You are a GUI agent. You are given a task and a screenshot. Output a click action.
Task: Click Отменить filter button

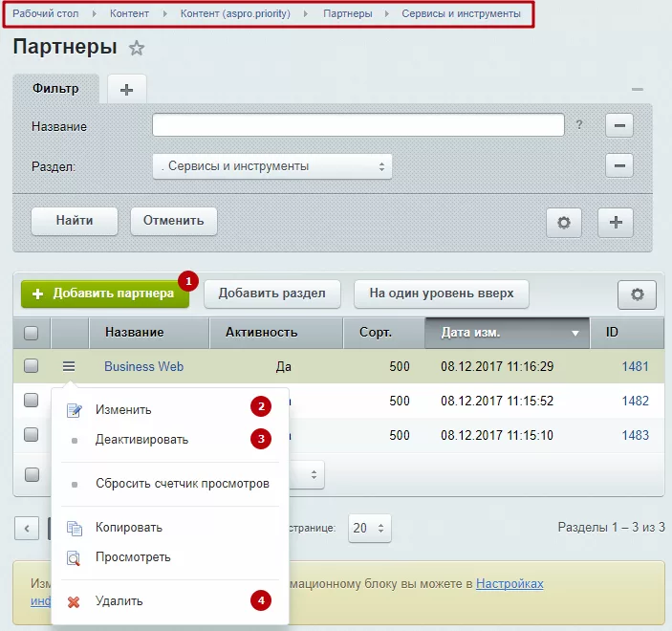pos(174,221)
